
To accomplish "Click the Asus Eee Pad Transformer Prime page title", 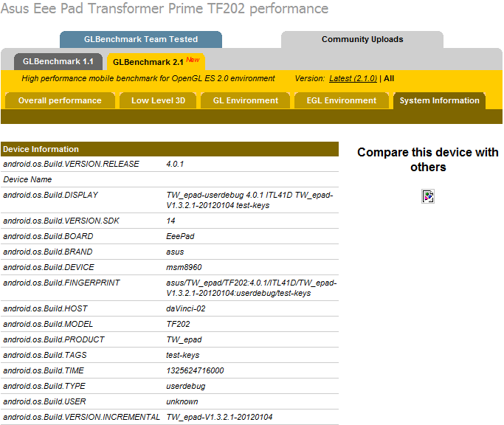I will (165, 9).
